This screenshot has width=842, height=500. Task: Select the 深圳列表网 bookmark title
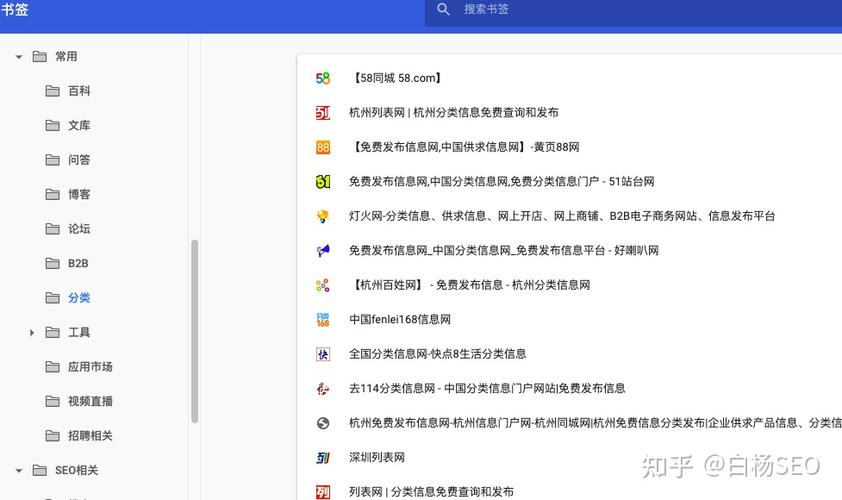coord(377,458)
